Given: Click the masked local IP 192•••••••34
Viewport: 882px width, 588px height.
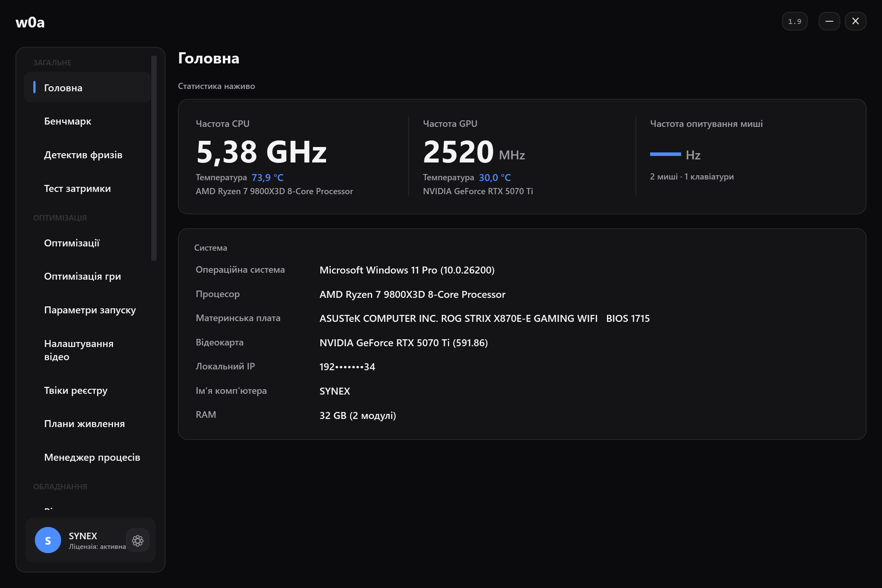Looking at the screenshot, I should point(347,367).
